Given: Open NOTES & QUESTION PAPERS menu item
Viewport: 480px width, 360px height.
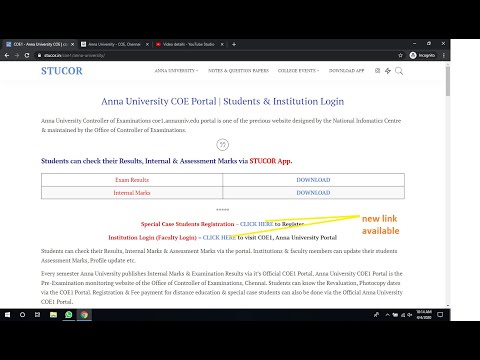Looking at the screenshot, I should [x=238, y=71].
